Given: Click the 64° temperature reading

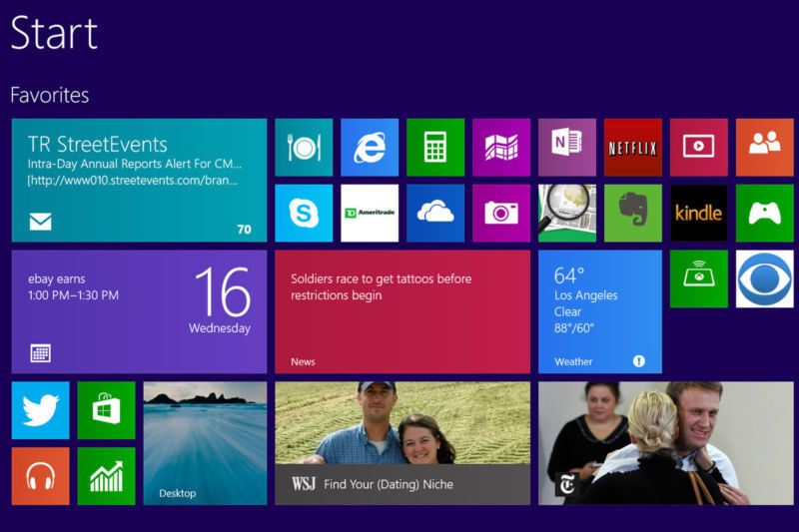Looking at the screenshot, I should coord(568,275).
